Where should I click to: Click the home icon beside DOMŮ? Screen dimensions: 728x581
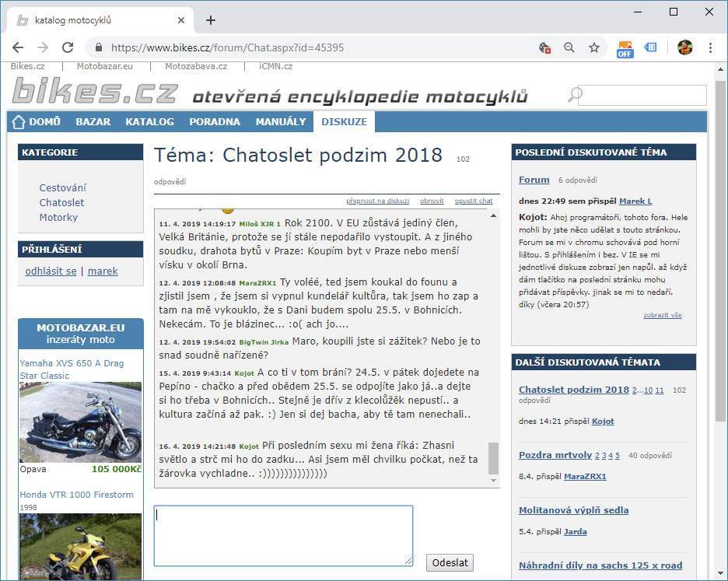19,121
